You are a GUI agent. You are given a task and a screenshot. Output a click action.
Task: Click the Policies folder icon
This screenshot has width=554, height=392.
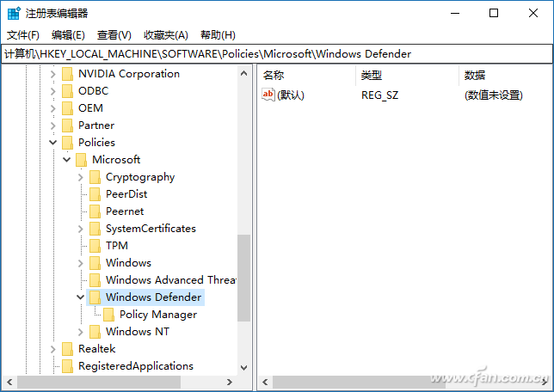[x=67, y=143]
